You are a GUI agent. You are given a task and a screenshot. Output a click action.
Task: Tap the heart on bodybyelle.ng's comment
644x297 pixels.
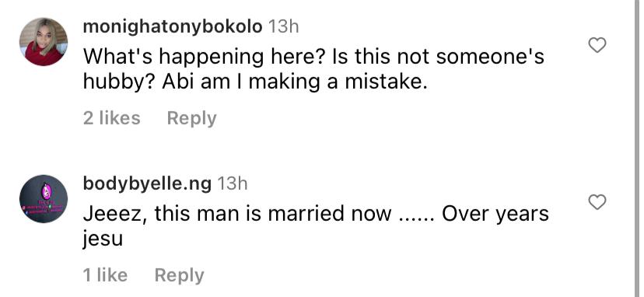pyautogui.click(x=597, y=202)
